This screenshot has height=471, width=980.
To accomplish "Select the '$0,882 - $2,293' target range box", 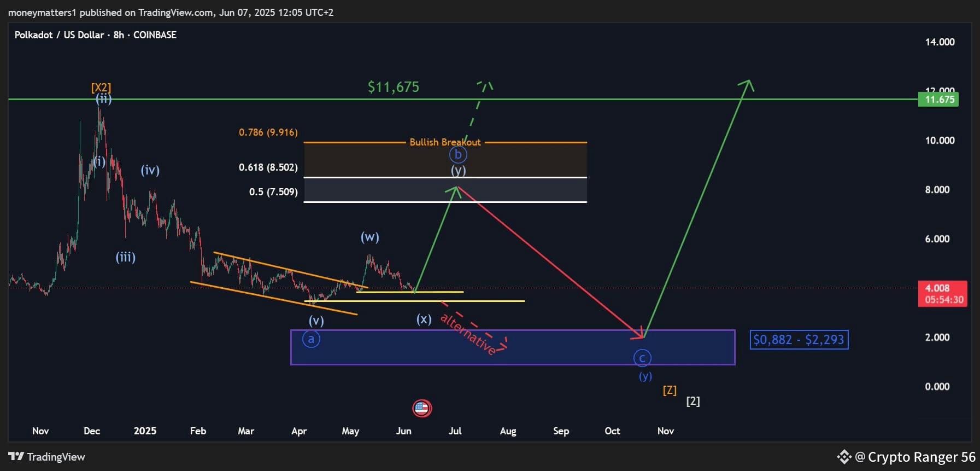I will click(799, 340).
